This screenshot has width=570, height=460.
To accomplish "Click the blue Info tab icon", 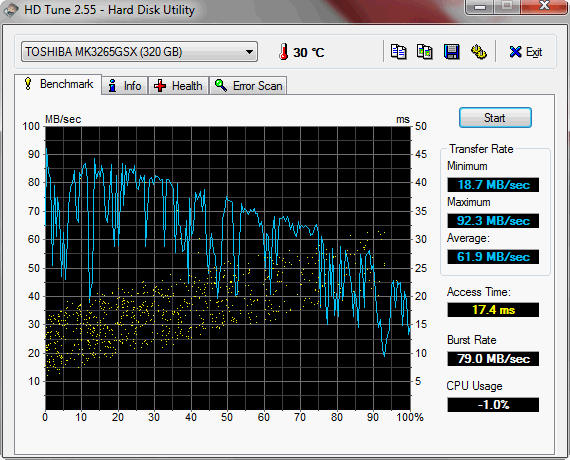I will tap(112, 85).
